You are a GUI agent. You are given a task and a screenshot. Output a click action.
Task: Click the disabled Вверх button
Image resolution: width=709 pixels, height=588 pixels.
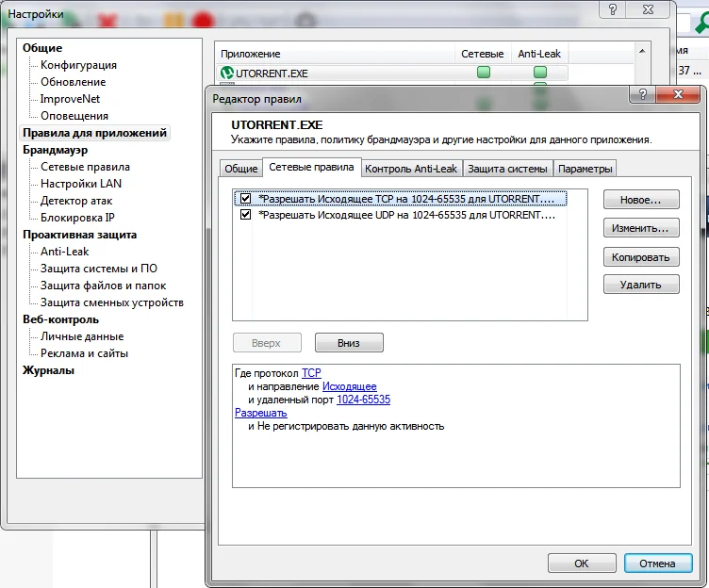pyautogui.click(x=267, y=343)
